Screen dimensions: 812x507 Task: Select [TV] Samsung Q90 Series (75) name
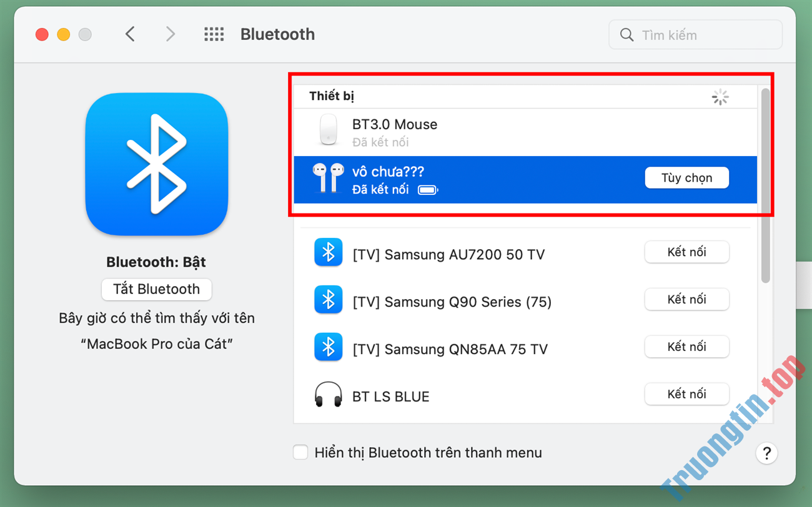click(x=452, y=302)
